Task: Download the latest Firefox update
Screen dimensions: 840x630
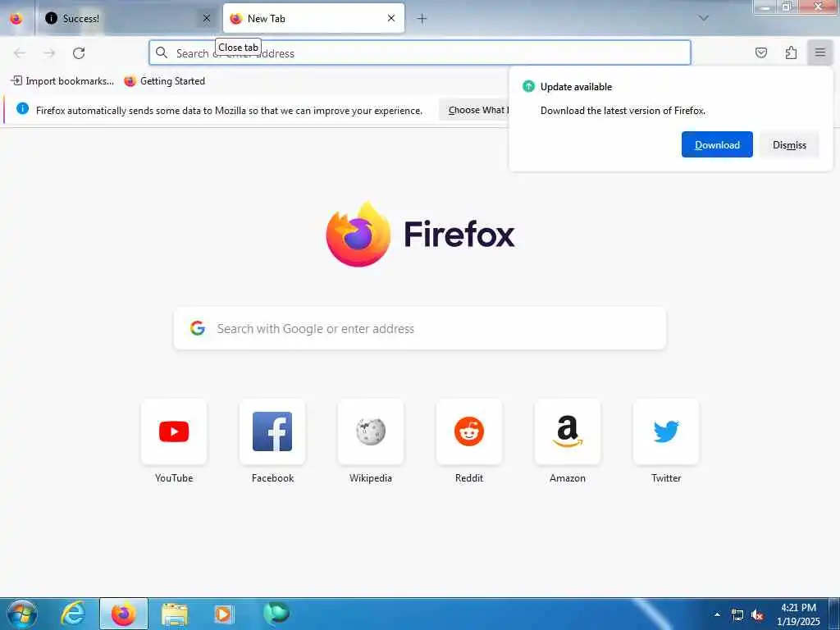Action: coord(717,144)
